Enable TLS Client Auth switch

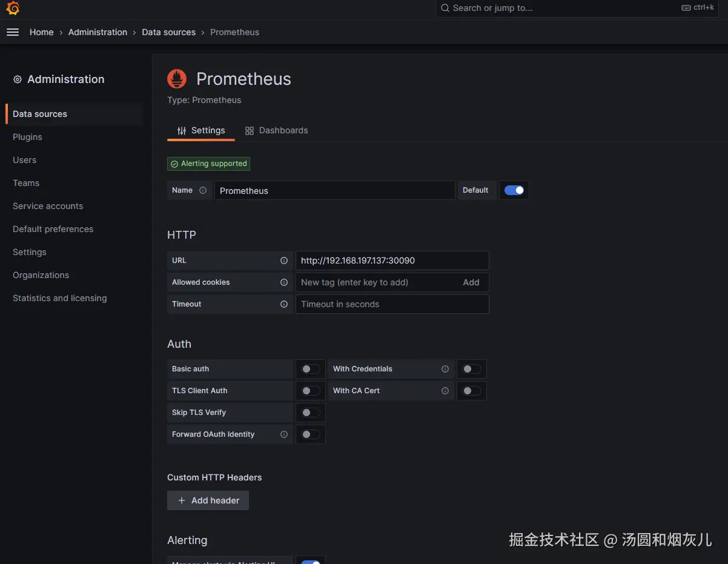tap(311, 391)
